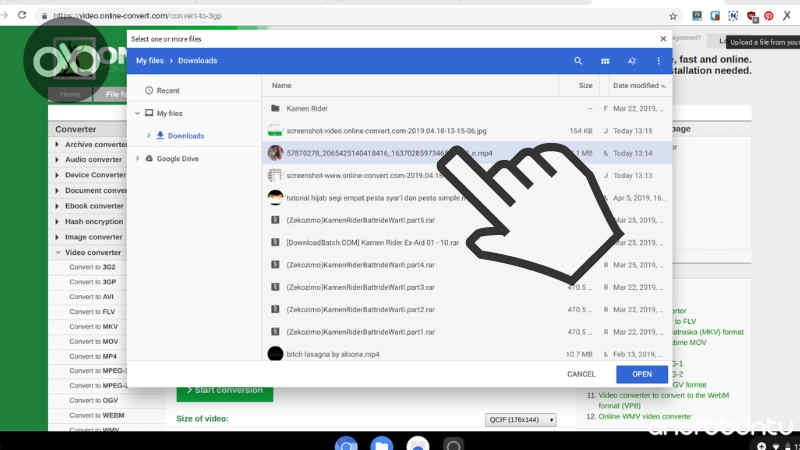Open Convert to FLV link
Viewport: 800px width, 450px height.
(92, 312)
